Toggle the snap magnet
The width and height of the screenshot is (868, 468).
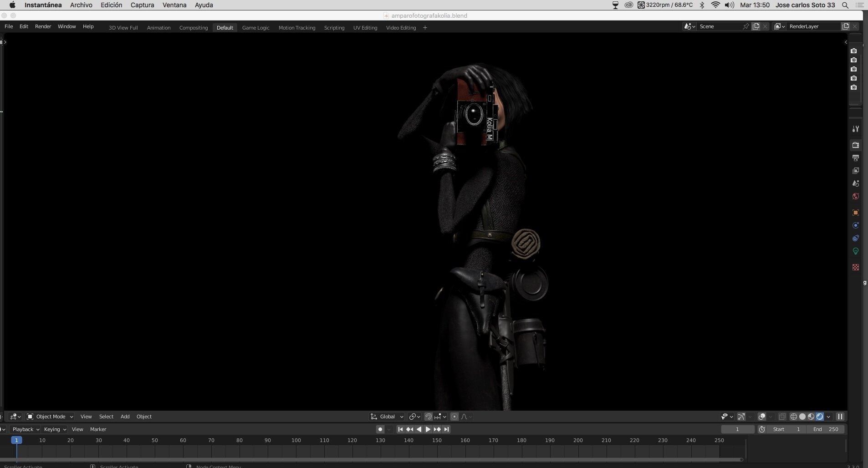coord(428,417)
